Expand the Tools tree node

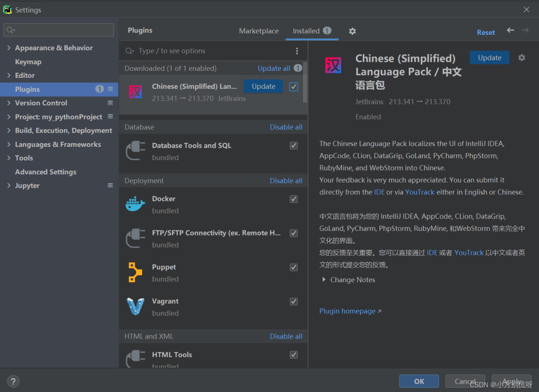click(x=8, y=158)
